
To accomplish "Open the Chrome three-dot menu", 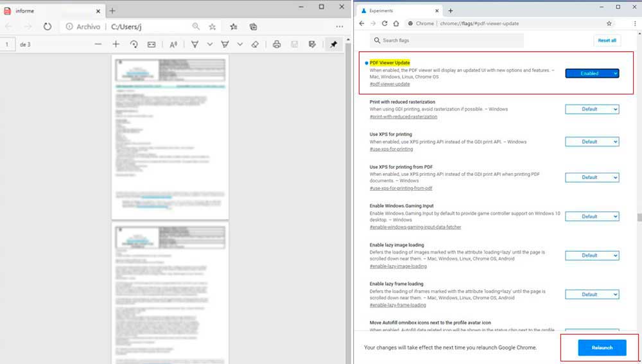I will point(635,23).
